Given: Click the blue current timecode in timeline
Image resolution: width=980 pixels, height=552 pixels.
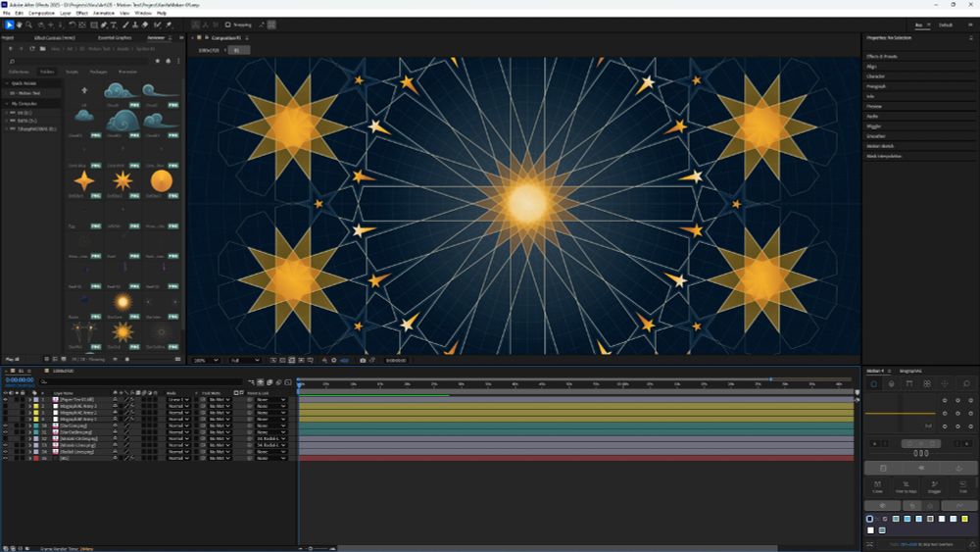Looking at the screenshot, I should pyautogui.click(x=20, y=379).
